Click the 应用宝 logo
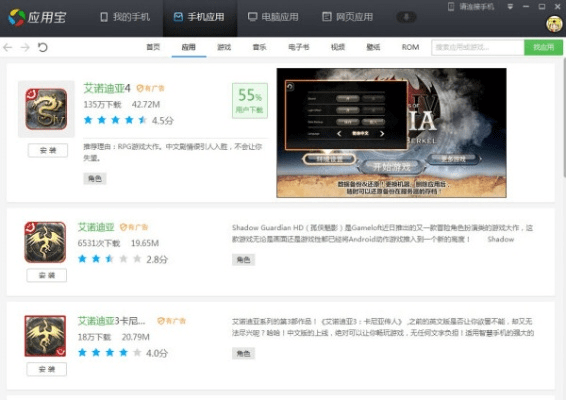Screen dimensions: 566x400 [37, 17]
